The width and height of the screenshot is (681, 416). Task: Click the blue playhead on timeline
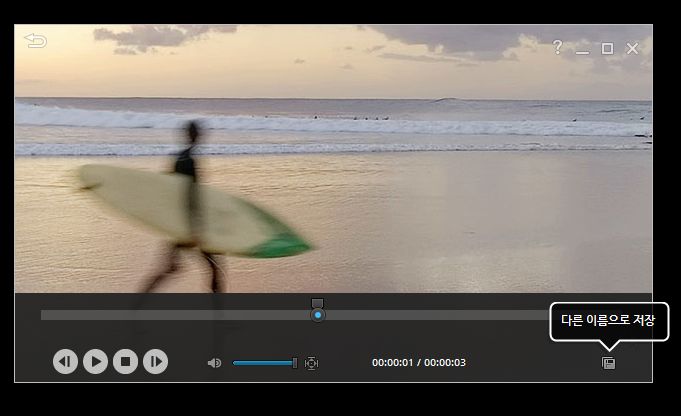318,315
